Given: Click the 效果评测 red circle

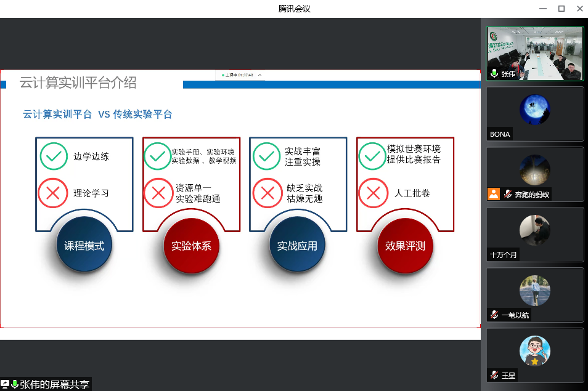Looking at the screenshot, I should coord(405,246).
